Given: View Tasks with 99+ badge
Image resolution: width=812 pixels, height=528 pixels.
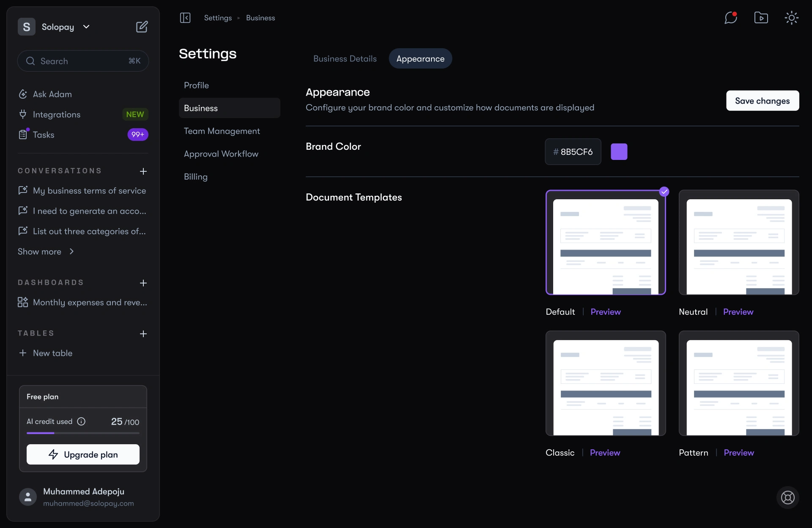Looking at the screenshot, I should coord(43,135).
